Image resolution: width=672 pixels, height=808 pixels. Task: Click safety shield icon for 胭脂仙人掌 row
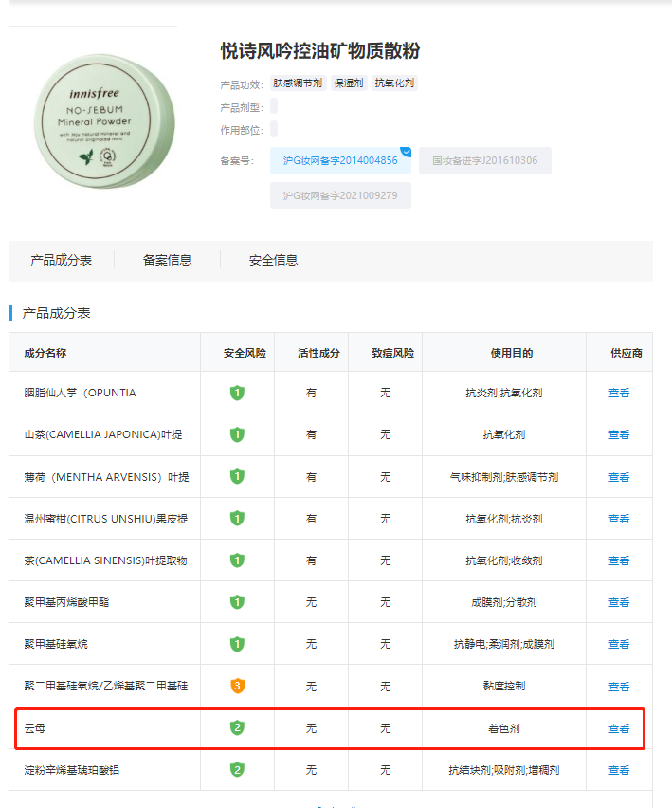(x=237, y=393)
